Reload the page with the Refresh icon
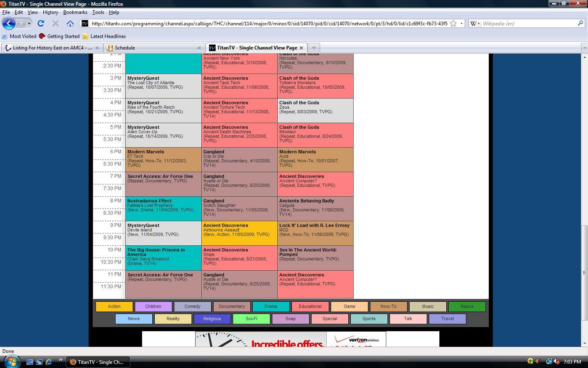The image size is (588, 368). 41,23
